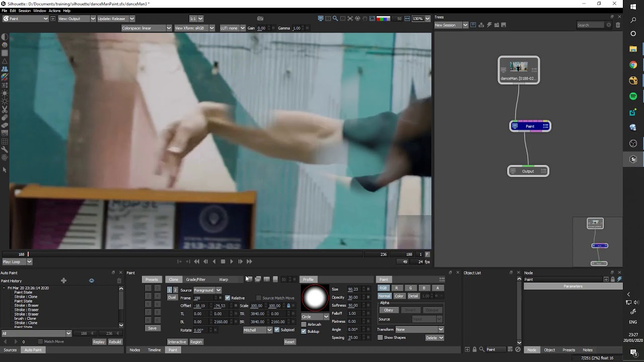The height and width of the screenshot is (362, 644).
Task: Click the Rebuild button
Action: 115,342
